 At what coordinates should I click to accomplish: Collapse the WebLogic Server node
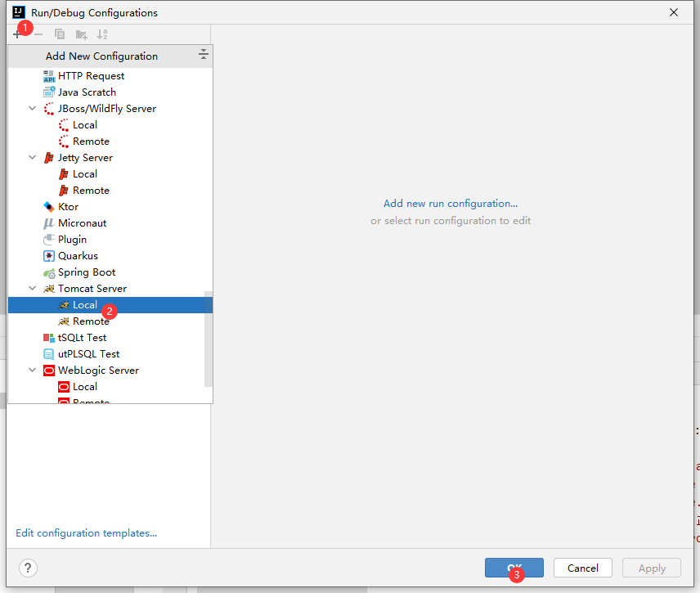pyautogui.click(x=32, y=371)
